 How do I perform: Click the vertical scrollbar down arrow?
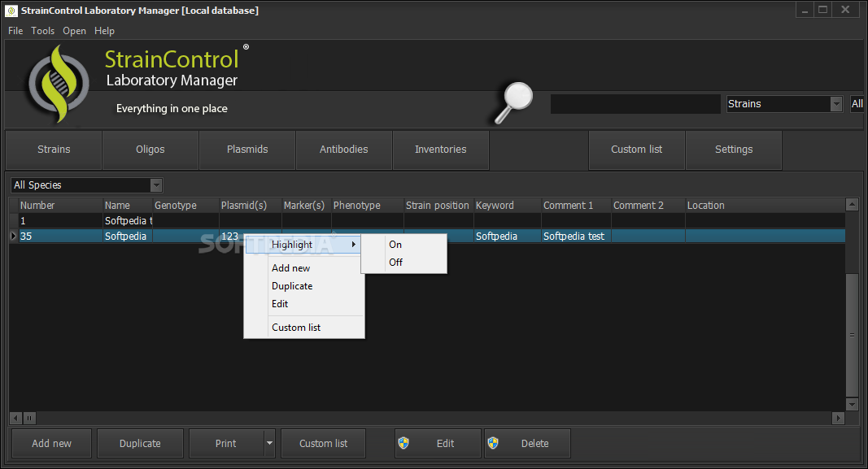[852, 405]
